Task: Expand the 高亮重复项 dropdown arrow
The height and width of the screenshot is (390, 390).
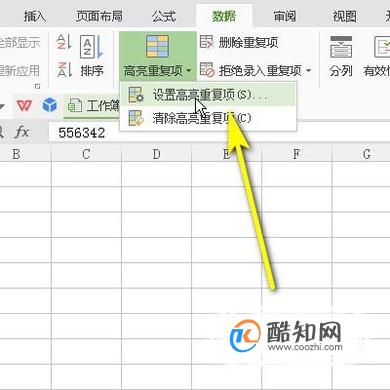Action: point(189,71)
